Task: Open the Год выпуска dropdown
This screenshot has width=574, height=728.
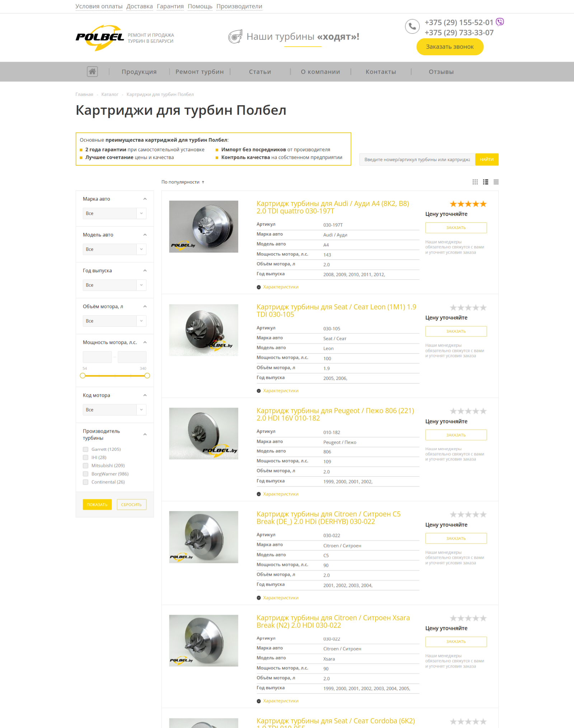Action: (114, 285)
